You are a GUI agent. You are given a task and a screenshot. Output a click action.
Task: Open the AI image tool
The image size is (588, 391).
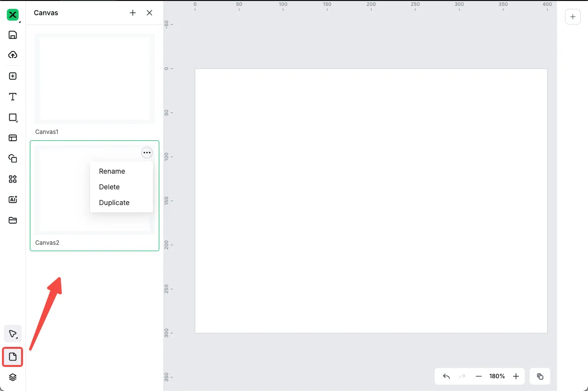tap(13, 200)
